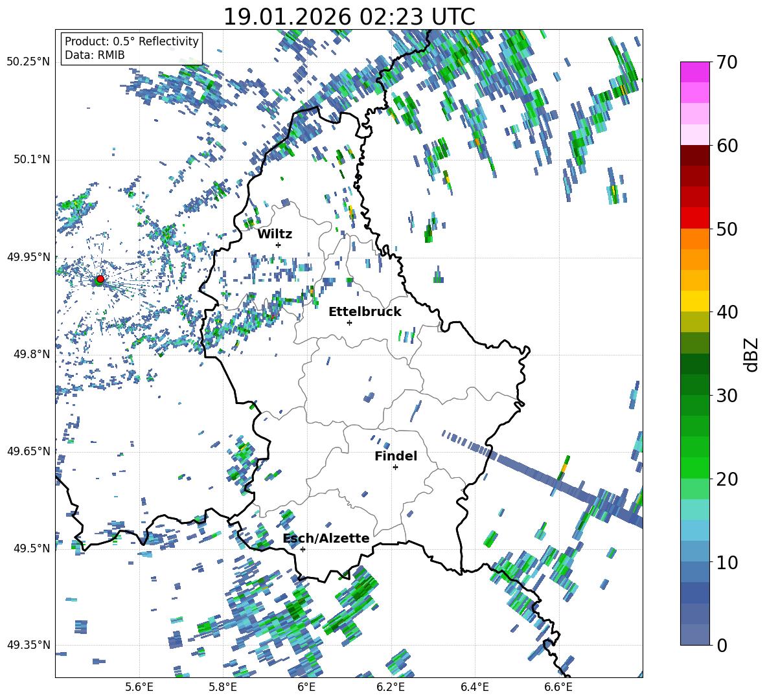Click the 20 tick label on colorbar
This screenshot has height=700, width=767.
click(727, 479)
